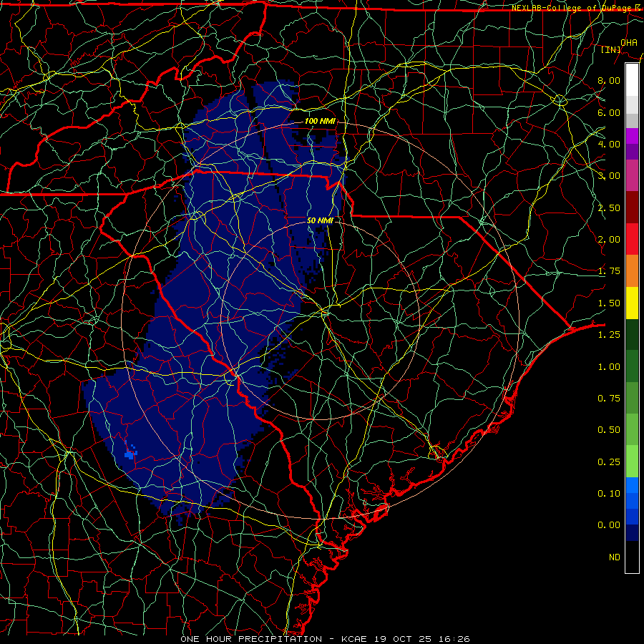This screenshot has height=644, width=644.
Task: Click the 0.25 legend value
Action: tap(609, 462)
